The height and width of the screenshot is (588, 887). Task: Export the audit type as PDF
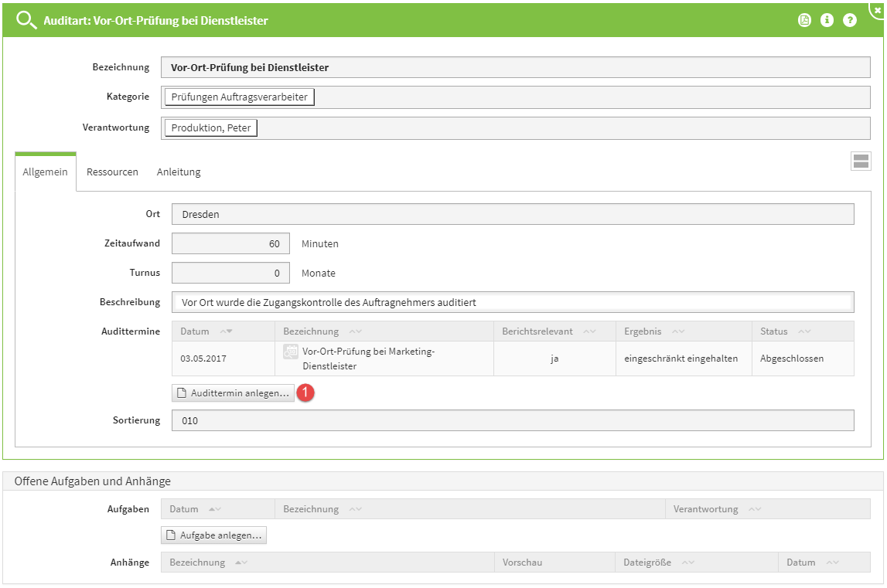(x=804, y=21)
